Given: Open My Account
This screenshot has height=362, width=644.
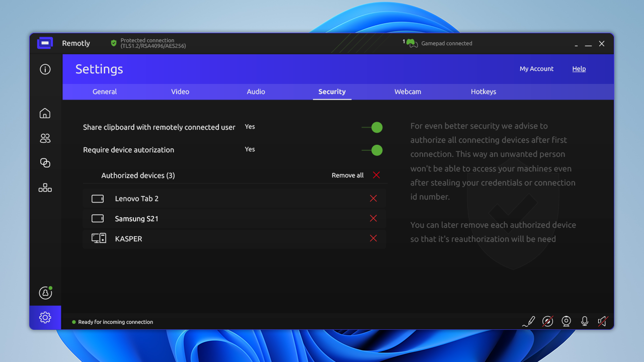Looking at the screenshot, I should (x=536, y=69).
